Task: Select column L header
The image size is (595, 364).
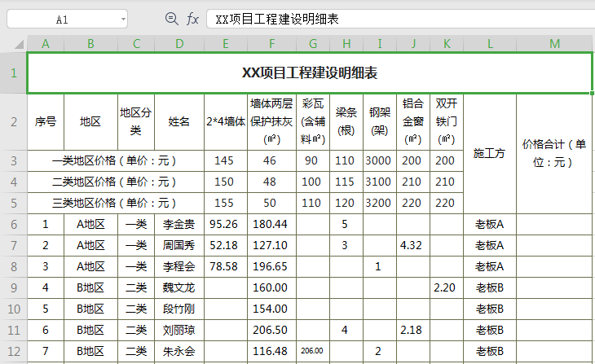Action: point(490,44)
